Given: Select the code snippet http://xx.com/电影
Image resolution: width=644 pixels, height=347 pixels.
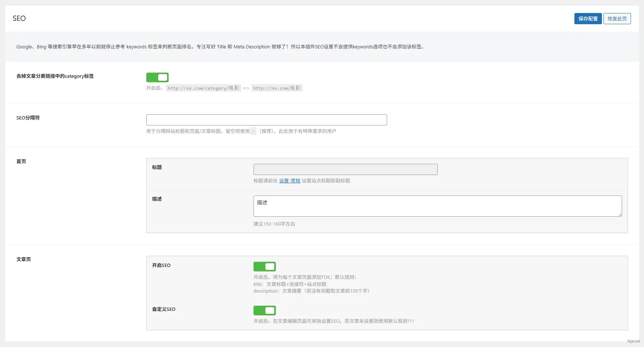Looking at the screenshot, I should tap(277, 88).
